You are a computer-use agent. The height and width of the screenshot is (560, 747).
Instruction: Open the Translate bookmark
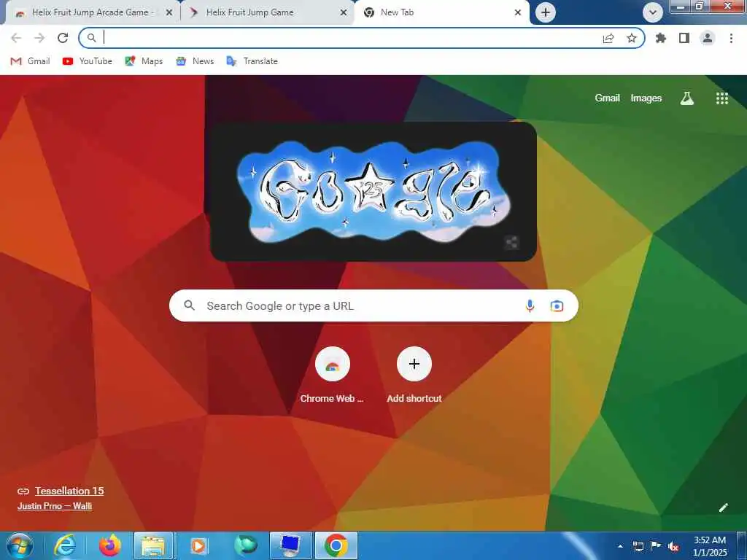[252, 61]
